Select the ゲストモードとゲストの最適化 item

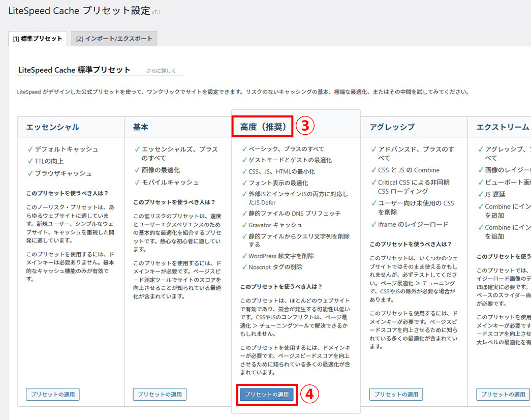point(290,160)
